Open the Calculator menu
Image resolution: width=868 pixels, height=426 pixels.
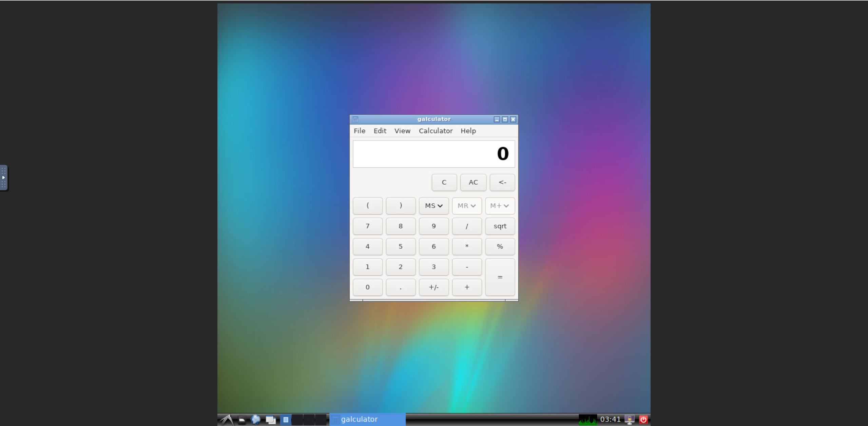click(x=435, y=131)
